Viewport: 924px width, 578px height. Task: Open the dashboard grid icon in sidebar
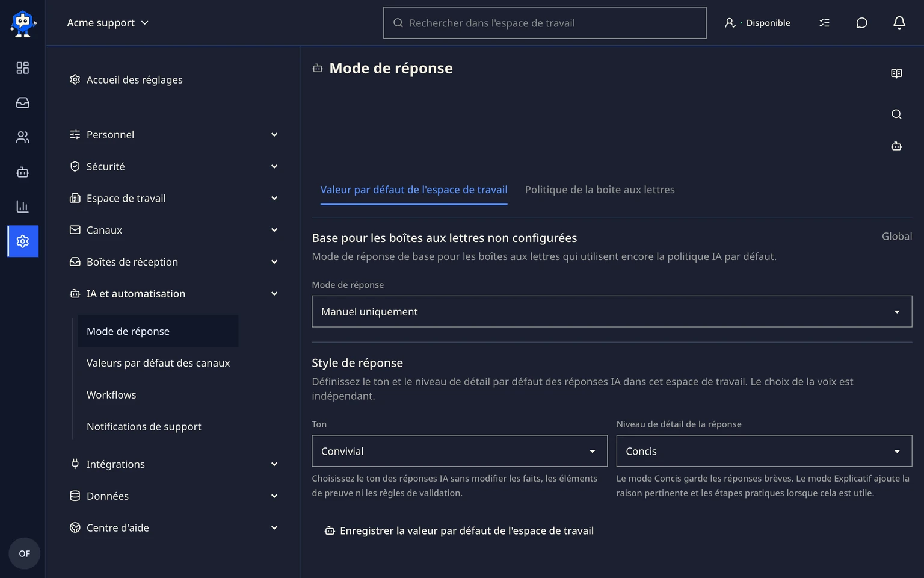(x=23, y=68)
